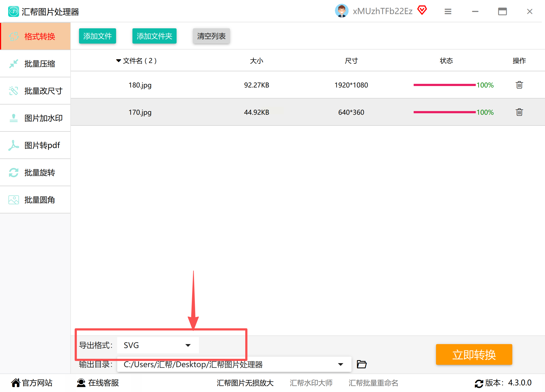545x392 pixels.
Task: Open the hamburger menu in the title bar
Action: tap(448, 11)
